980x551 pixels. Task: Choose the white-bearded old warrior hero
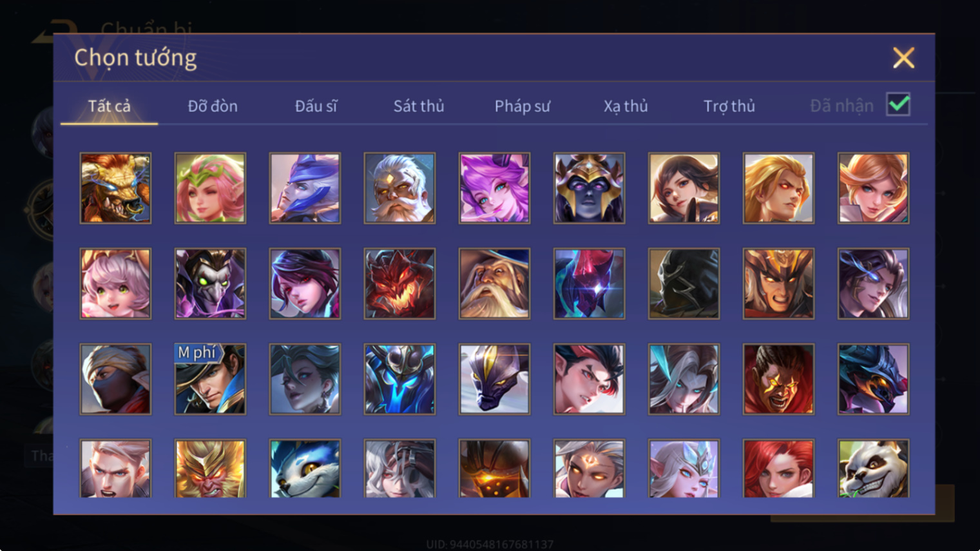click(399, 188)
